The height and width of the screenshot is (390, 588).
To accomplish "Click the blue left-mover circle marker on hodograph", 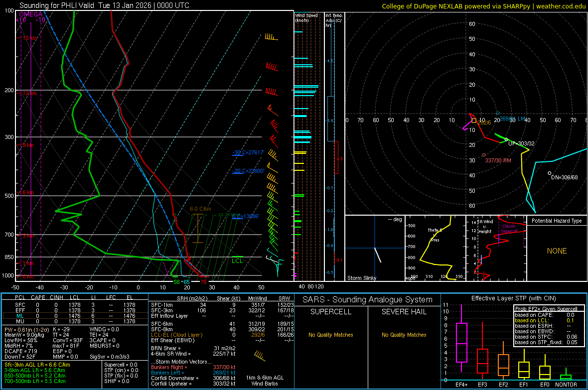I will pos(498,113).
